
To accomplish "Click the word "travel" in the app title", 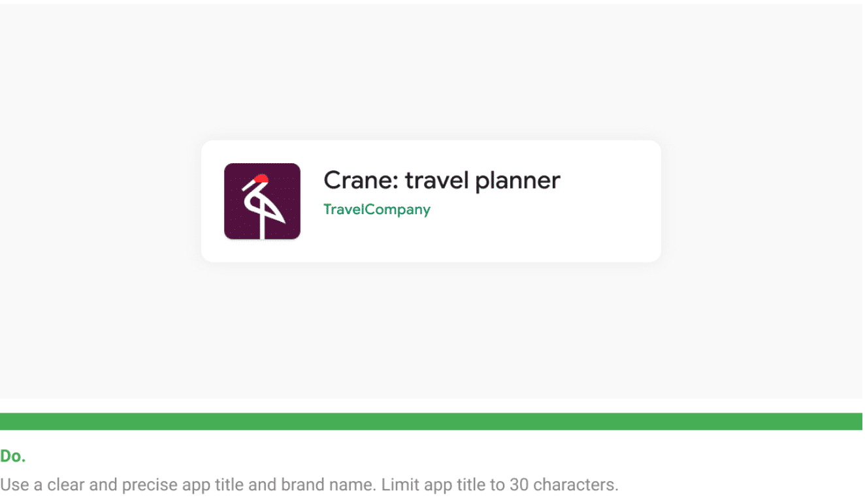I will 437,181.
